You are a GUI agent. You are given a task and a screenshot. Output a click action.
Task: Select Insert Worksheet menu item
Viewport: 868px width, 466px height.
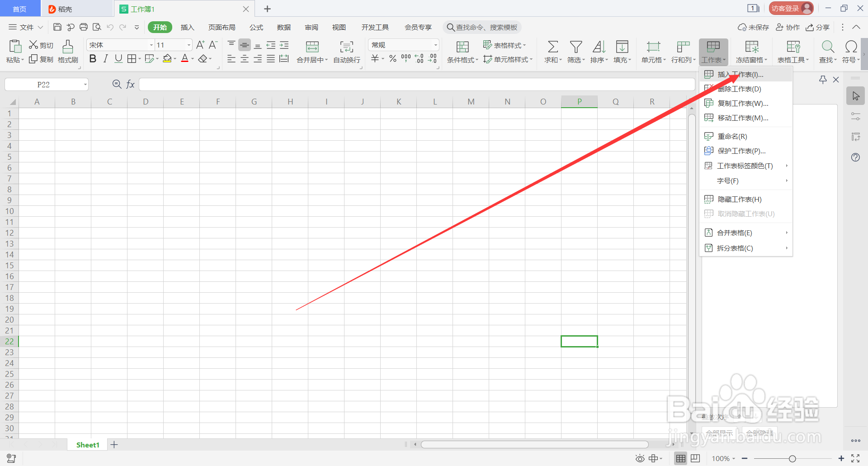[746, 75]
